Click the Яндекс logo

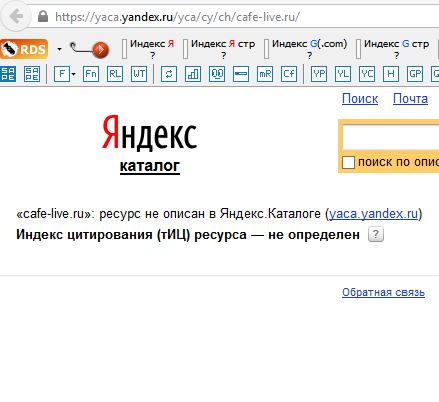[x=149, y=134]
